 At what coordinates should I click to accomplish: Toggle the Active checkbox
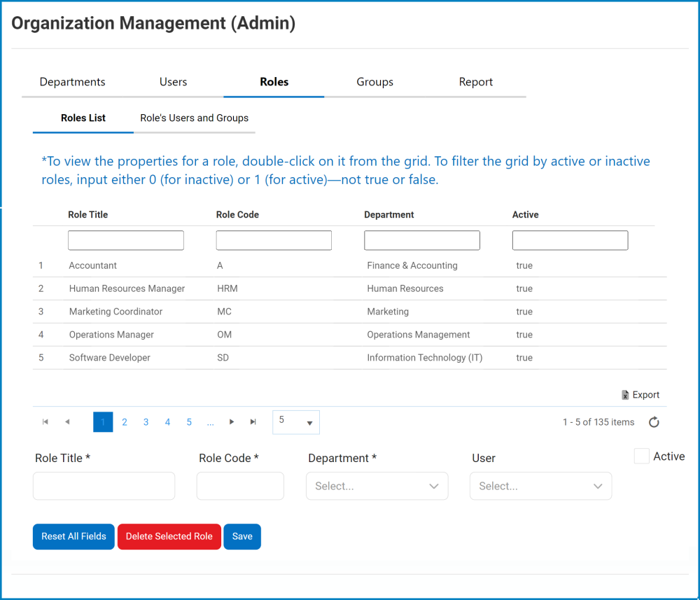tap(641, 456)
